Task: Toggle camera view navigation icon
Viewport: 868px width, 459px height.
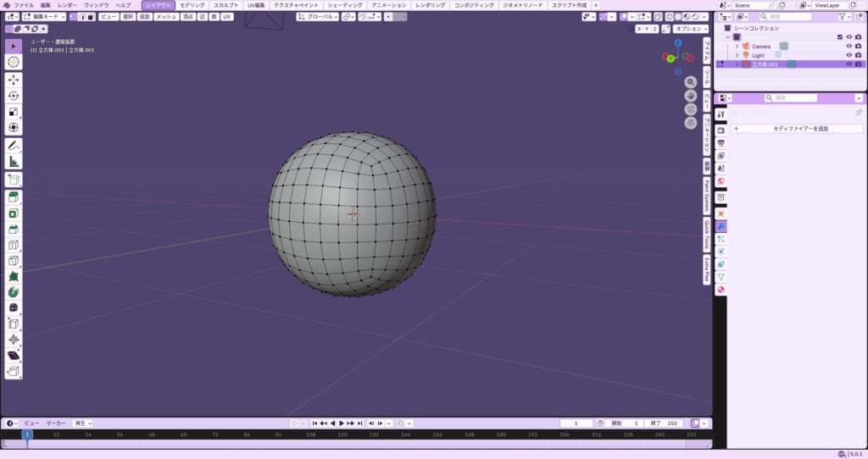Action: click(691, 109)
